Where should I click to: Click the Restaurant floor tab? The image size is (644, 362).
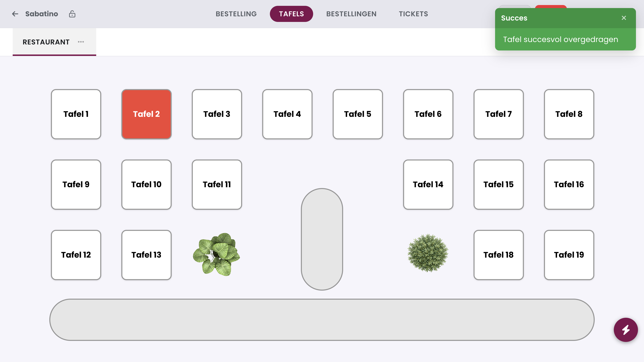(54, 42)
